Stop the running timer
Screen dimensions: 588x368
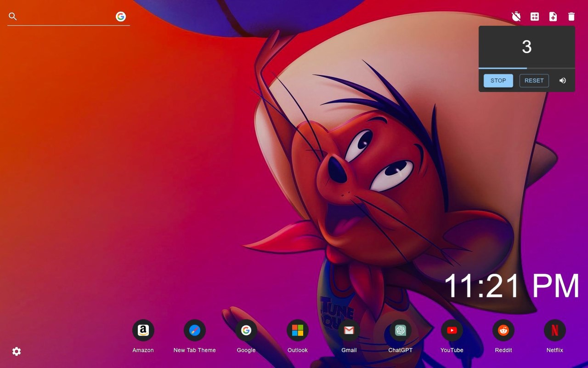tap(498, 80)
